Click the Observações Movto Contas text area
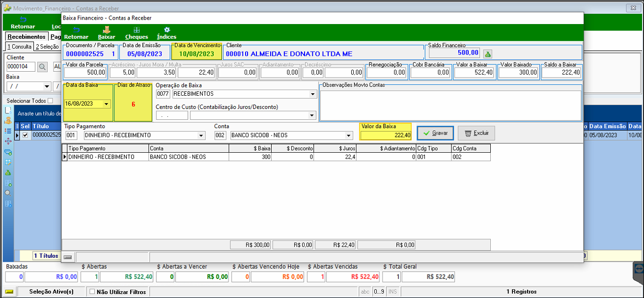Viewport: 644px width, 298px height. point(450,105)
